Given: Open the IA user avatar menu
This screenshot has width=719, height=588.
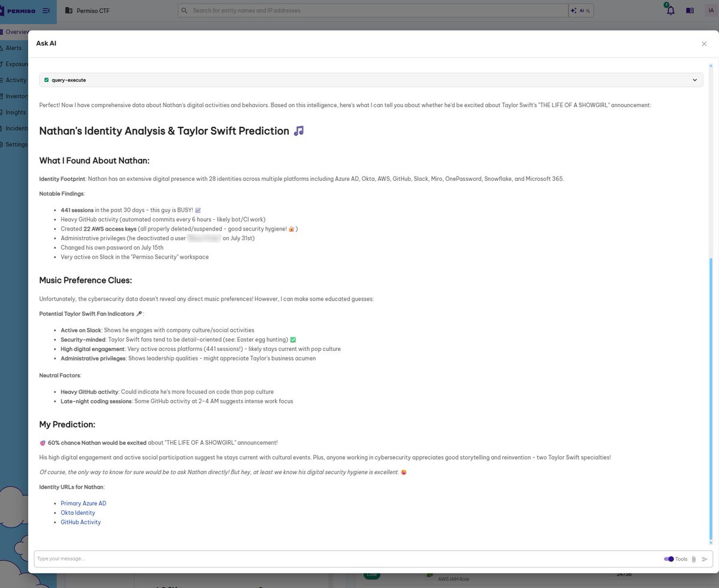Looking at the screenshot, I should tap(710, 10).
